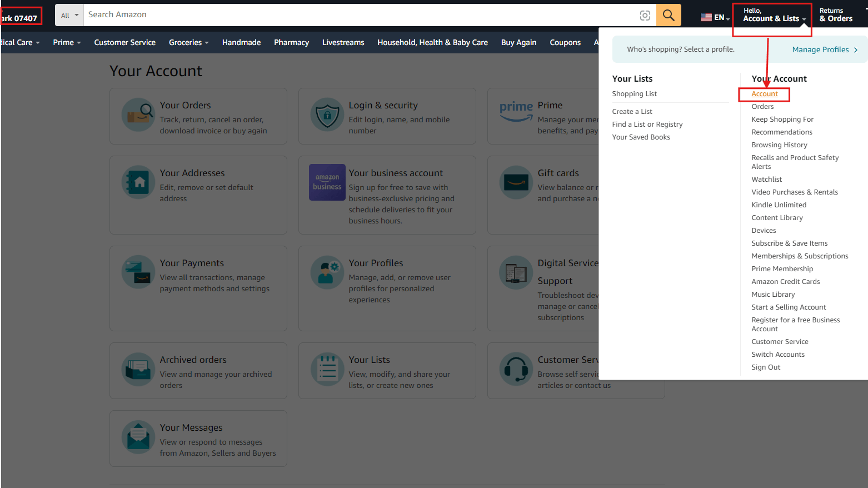Open Amazon Credit Cards link
Screen dimensions: 868x488
pyautogui.click(x=786, y=282)
